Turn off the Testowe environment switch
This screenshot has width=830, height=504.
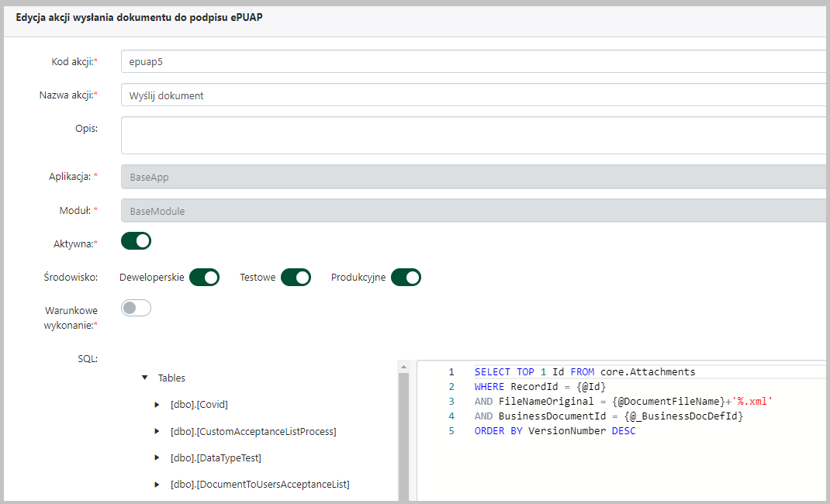point(296,277)
